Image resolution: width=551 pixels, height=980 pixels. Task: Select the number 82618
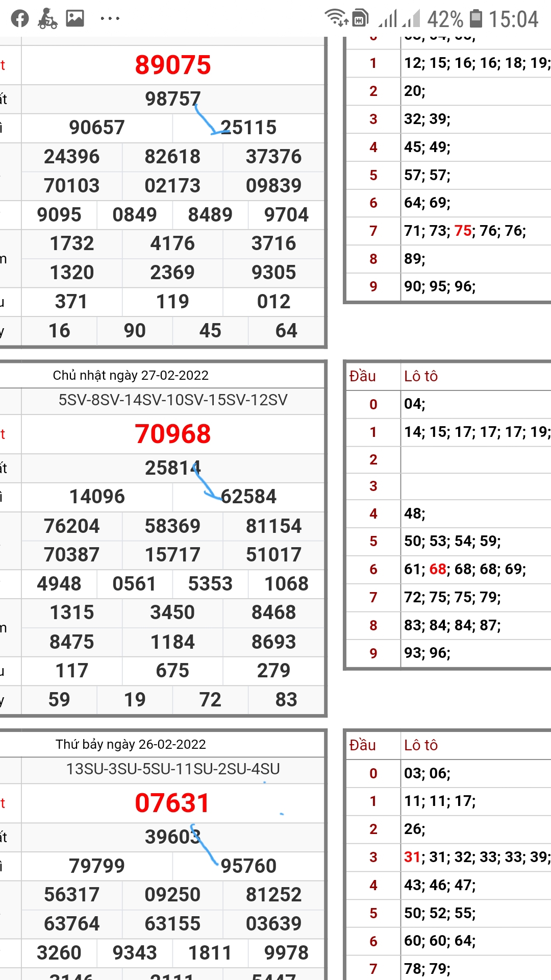click(173, 157)
